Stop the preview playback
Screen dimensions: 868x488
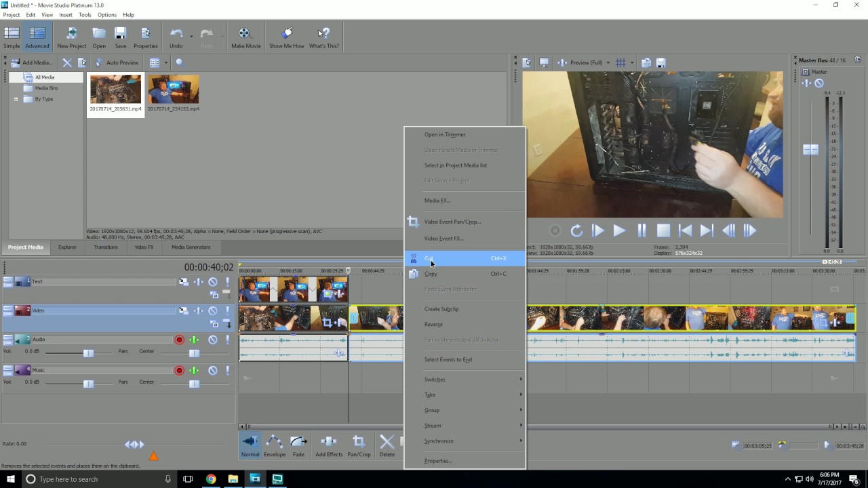point(663,230)
